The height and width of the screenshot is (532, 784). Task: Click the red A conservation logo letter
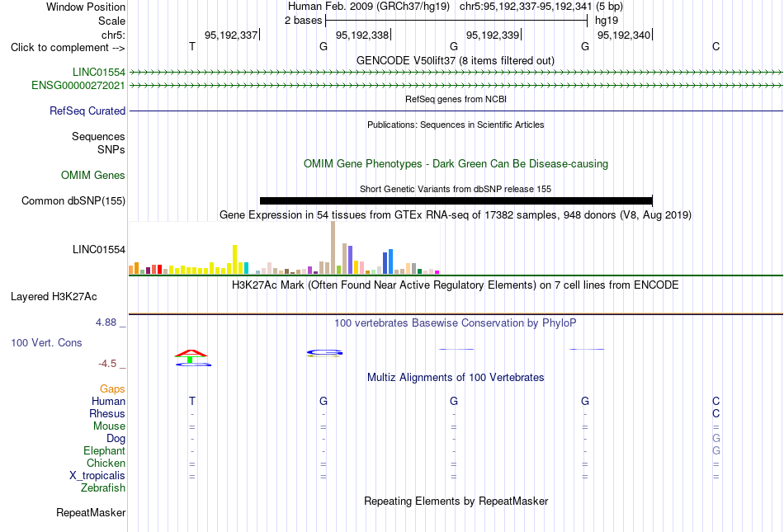pos(191,353)
